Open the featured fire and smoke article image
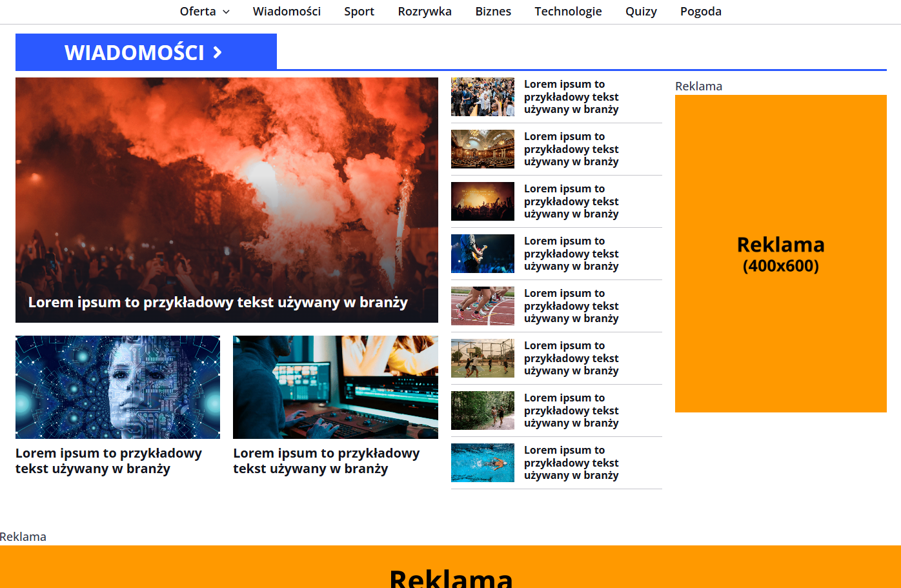901x588 pixels. pyautogui.click(x=227, y=181)
